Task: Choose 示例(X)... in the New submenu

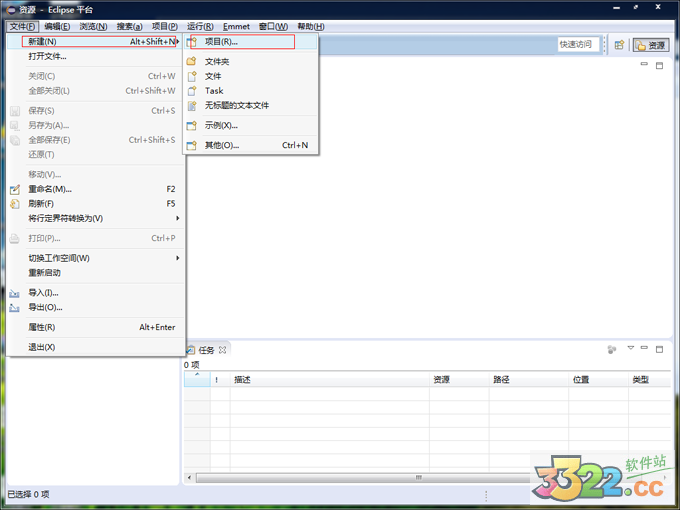Action: pos(251,125)
